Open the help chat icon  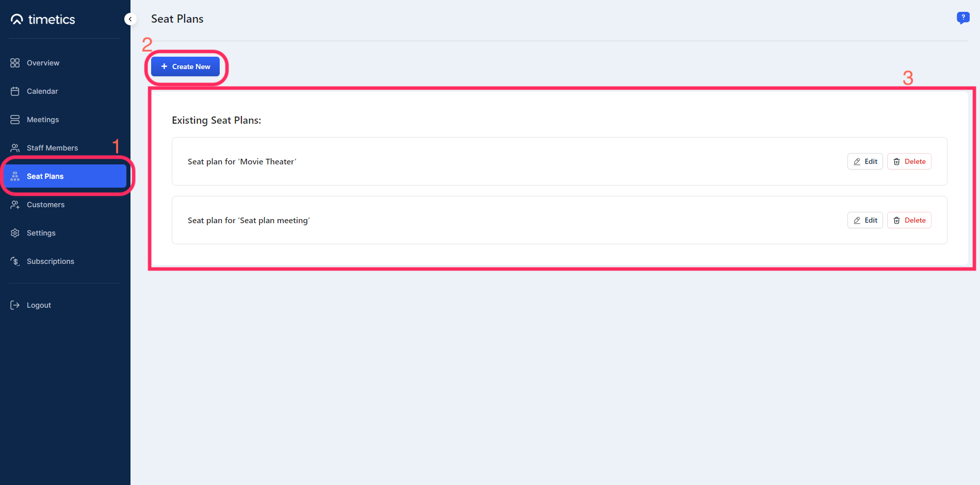click(962, 18)
